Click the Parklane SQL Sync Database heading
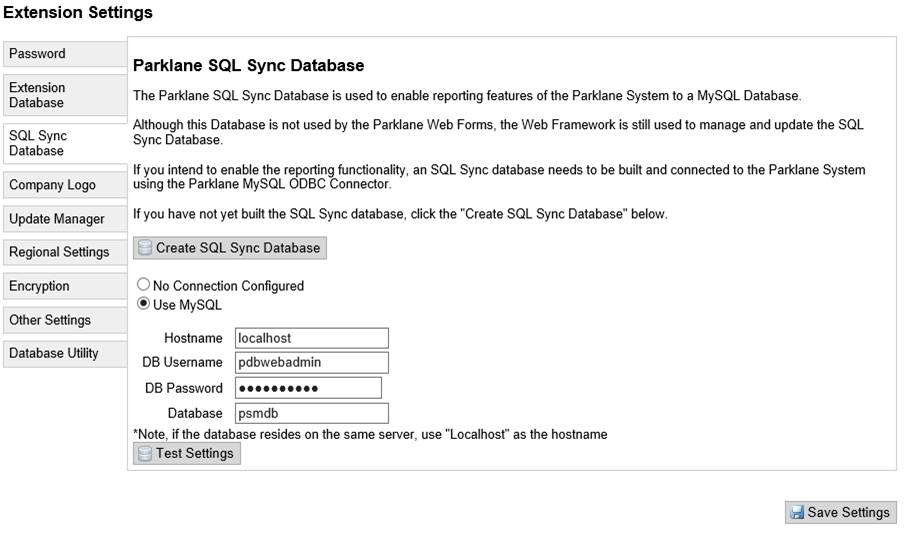Image resolution: width=912 pixels, height=535 pixels. (248, 66)
